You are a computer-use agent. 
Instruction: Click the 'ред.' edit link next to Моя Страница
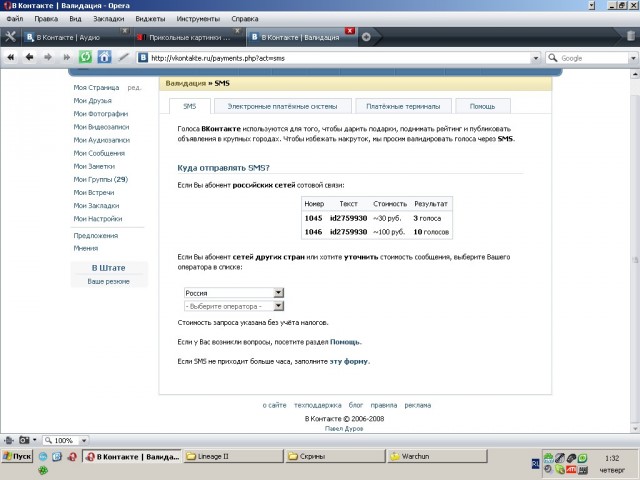pos(134,87)
